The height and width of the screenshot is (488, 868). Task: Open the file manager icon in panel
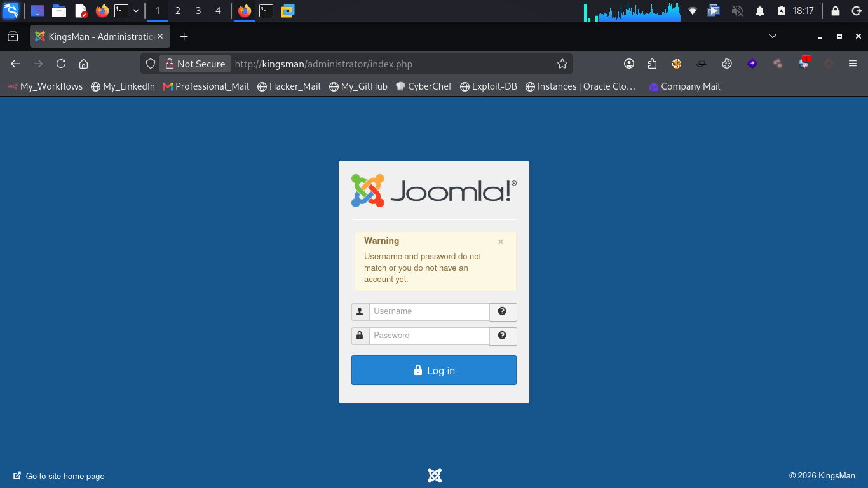(x=59, y=11)
